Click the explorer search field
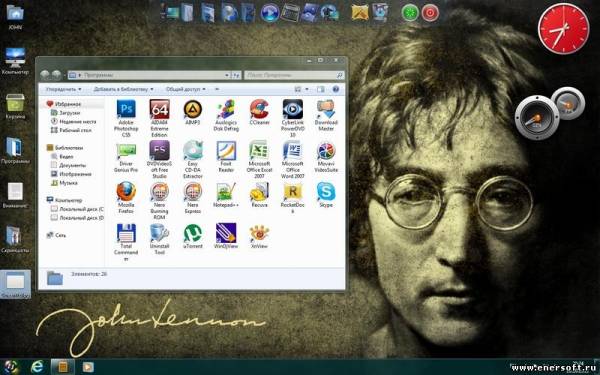Image resolution: width=600 pixels, height=375 pixels. (294, 75)
